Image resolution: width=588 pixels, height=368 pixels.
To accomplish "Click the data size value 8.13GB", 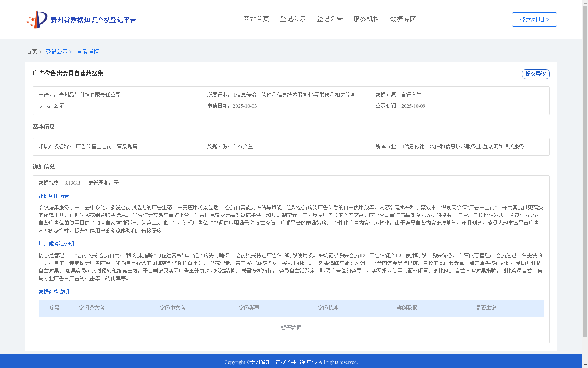I will pyautogui.click(x=72, y=183).
